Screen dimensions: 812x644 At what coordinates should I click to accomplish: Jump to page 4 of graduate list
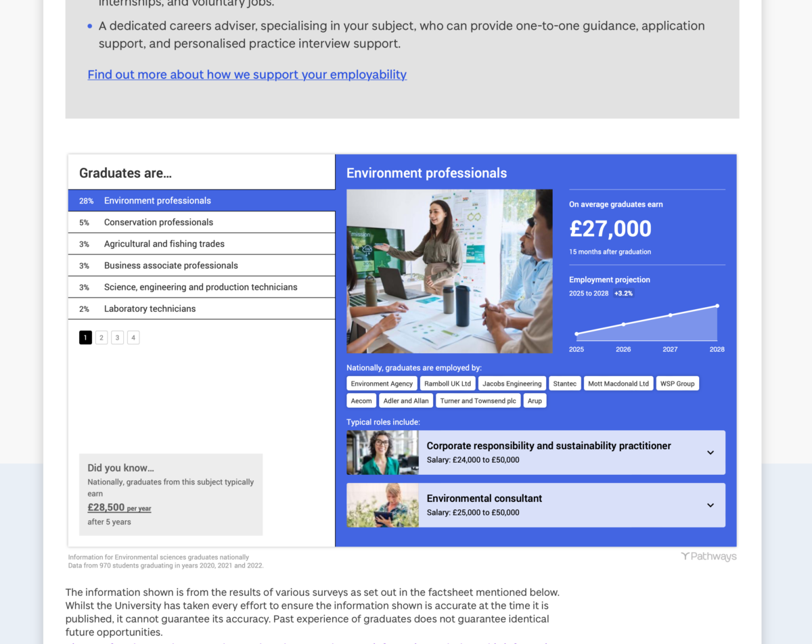(x=133, y=338)
